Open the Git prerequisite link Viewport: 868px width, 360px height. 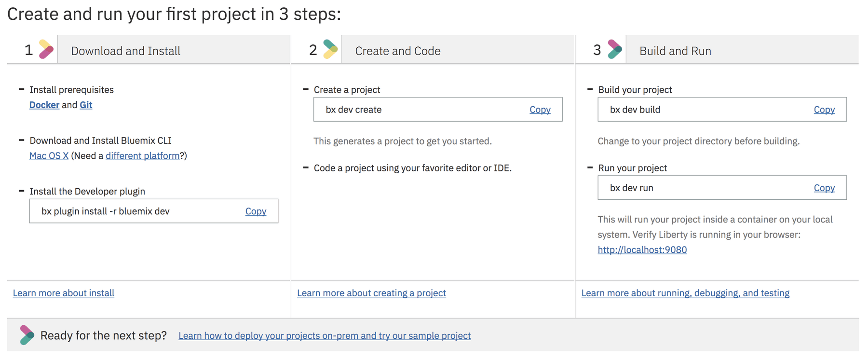(x=86, y=105)
